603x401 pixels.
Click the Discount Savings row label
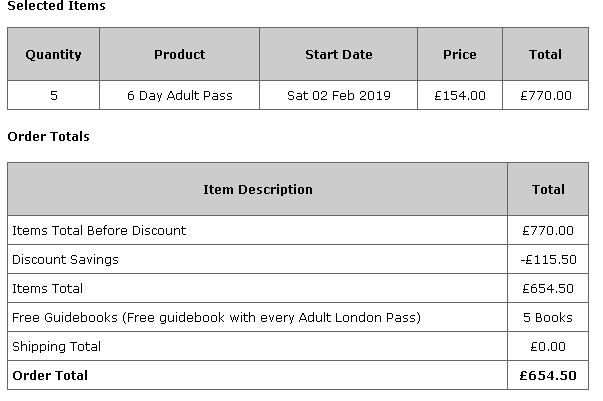(x=65, y=259)
